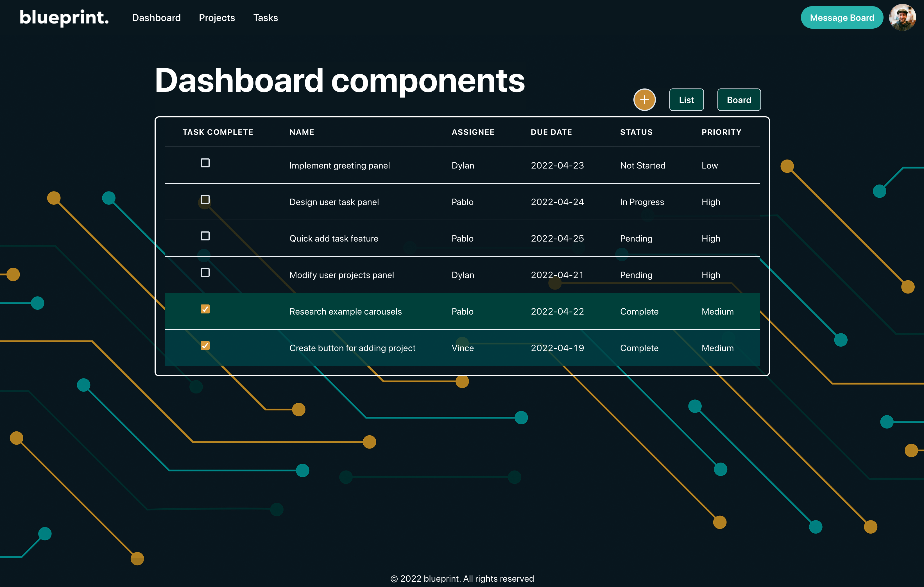Select the task name Quick add task feature

point(334,238)
